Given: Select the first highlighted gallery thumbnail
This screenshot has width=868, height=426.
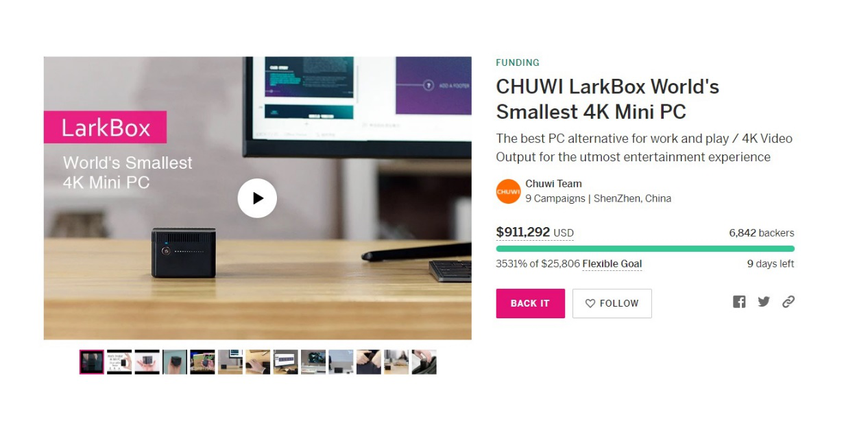Looking at the screenshot, I should coord(92,362).
